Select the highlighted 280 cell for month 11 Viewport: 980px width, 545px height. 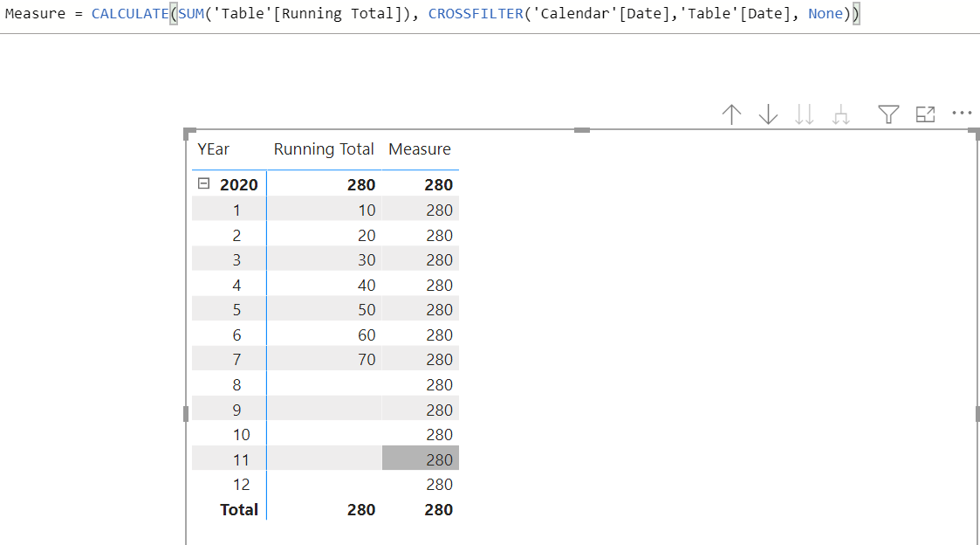tap(421, 459)
